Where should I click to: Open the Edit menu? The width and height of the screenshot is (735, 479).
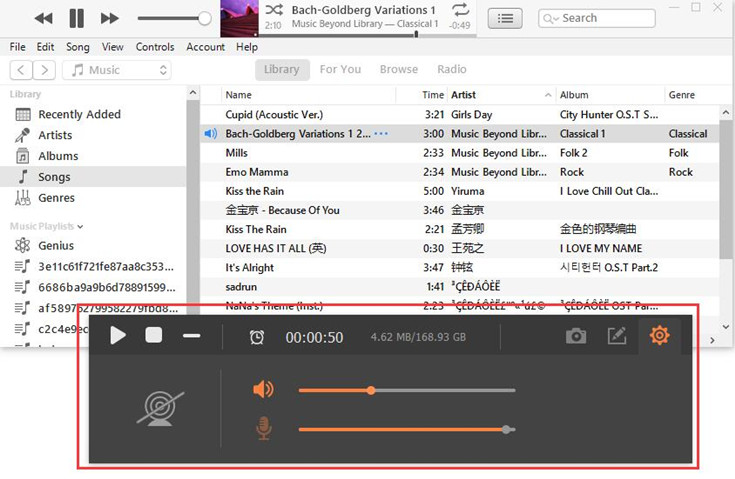point(45,47)
